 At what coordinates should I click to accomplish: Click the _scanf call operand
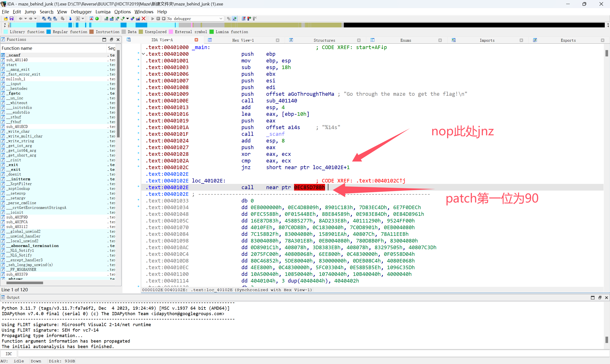click(x=275, y=134)
